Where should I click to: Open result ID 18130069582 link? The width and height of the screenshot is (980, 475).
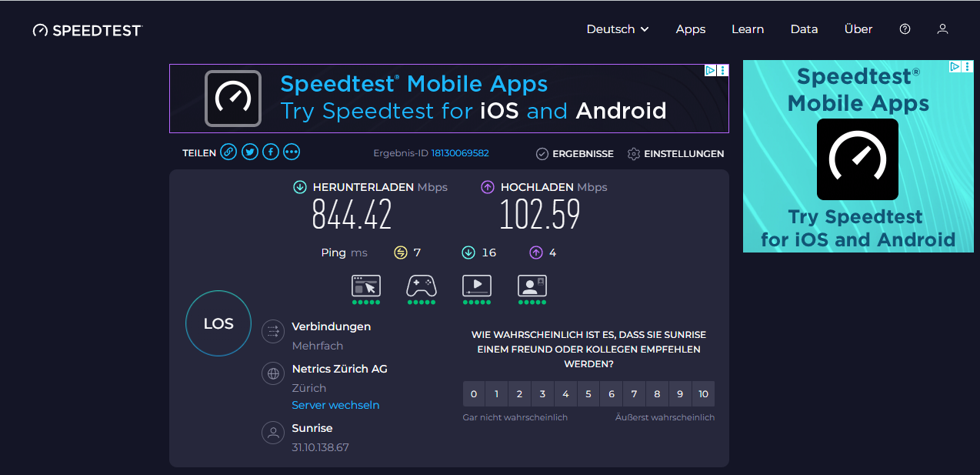tap(460, 153)
